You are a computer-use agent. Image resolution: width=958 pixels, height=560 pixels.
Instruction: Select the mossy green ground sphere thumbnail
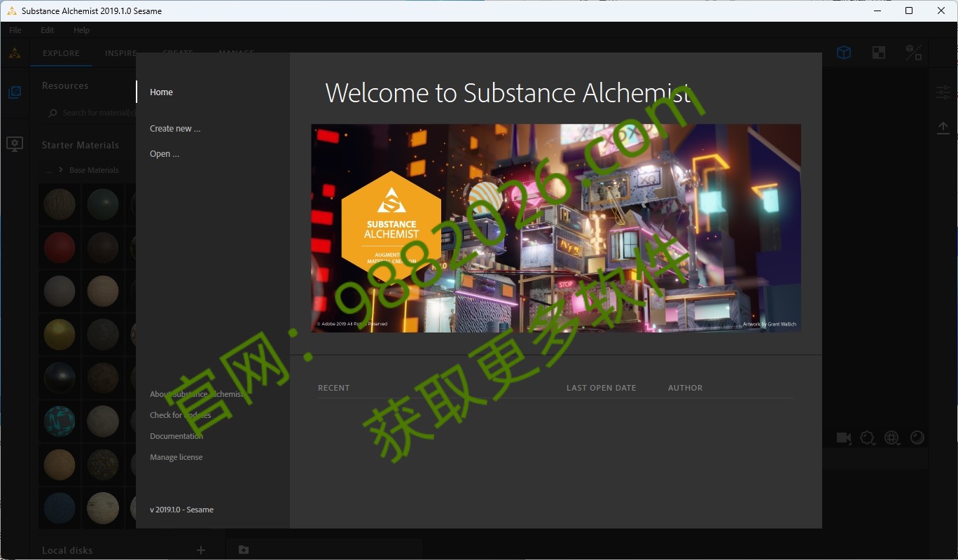click(103, 464)
